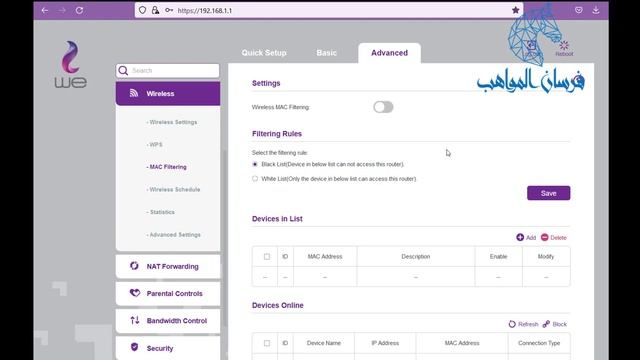
Task: Open browser downloads arrow icon
Action: pos(596,10)
